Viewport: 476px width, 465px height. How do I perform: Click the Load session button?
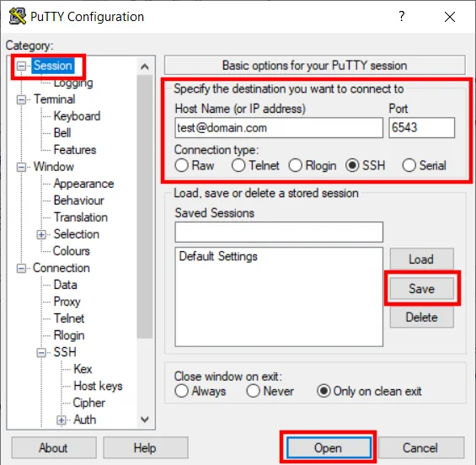pyautogui.click(x=422, y=259)
